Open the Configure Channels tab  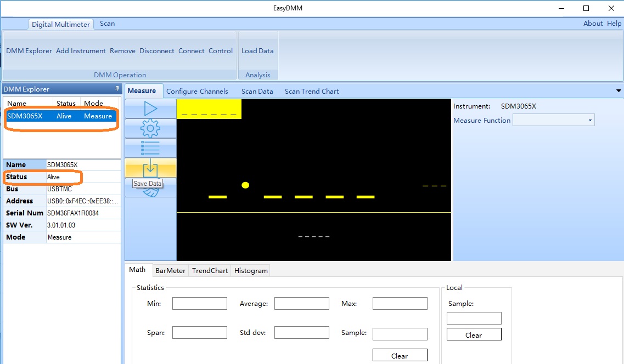[x=197, y=92]
